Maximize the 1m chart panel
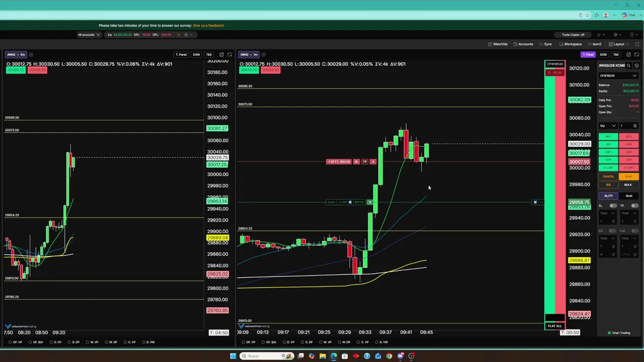 [x=636, y=54]
